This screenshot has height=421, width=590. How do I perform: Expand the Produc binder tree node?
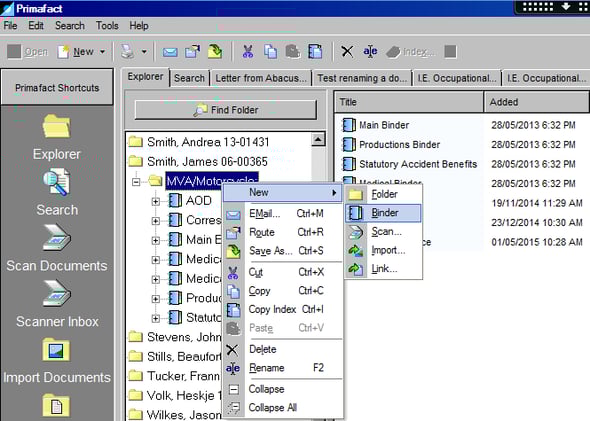tap(155, 299)
